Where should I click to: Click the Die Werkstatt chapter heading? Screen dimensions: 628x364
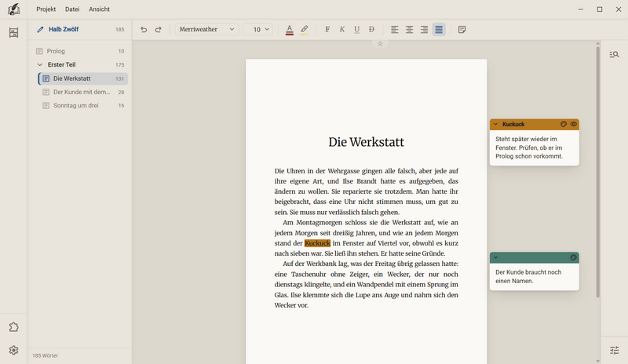tap(366, 142)
